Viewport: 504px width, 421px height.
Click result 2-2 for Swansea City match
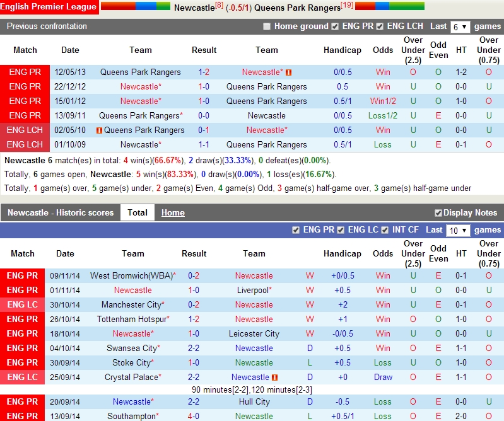tap(194, 348)
